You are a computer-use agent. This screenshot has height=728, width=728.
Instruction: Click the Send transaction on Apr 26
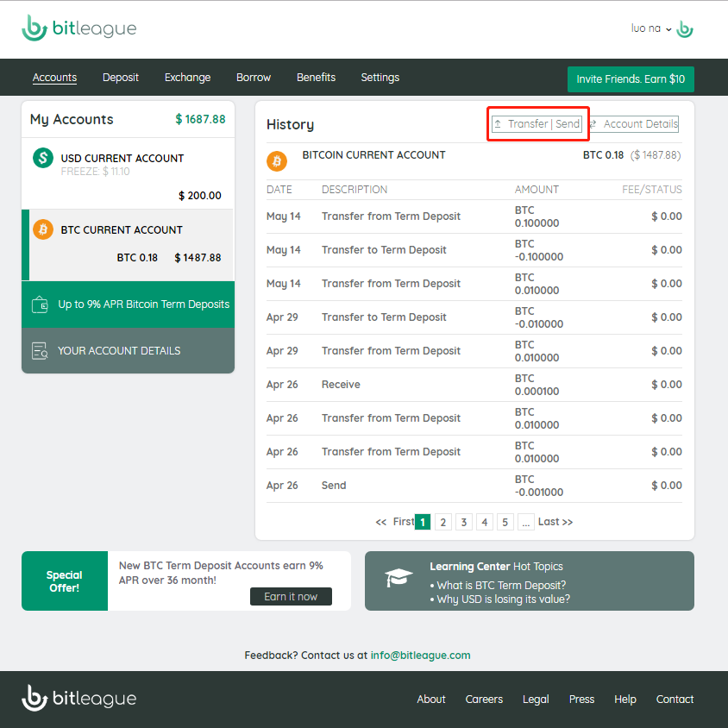point(474,486)
